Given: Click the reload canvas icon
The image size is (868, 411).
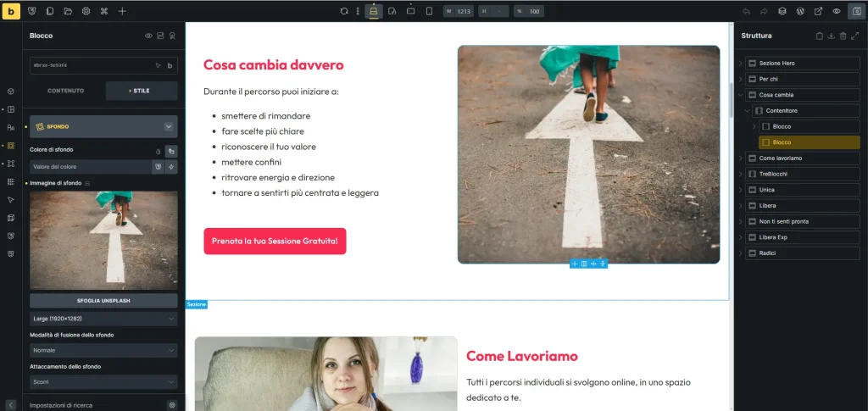Looking at the screenshot, I should click(344, 11).
